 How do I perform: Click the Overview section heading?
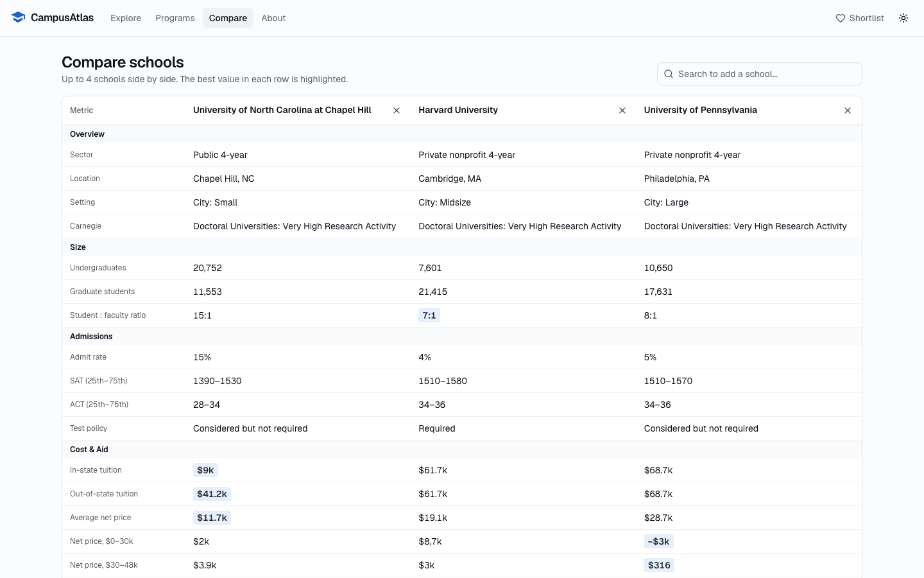pos(87,134)
